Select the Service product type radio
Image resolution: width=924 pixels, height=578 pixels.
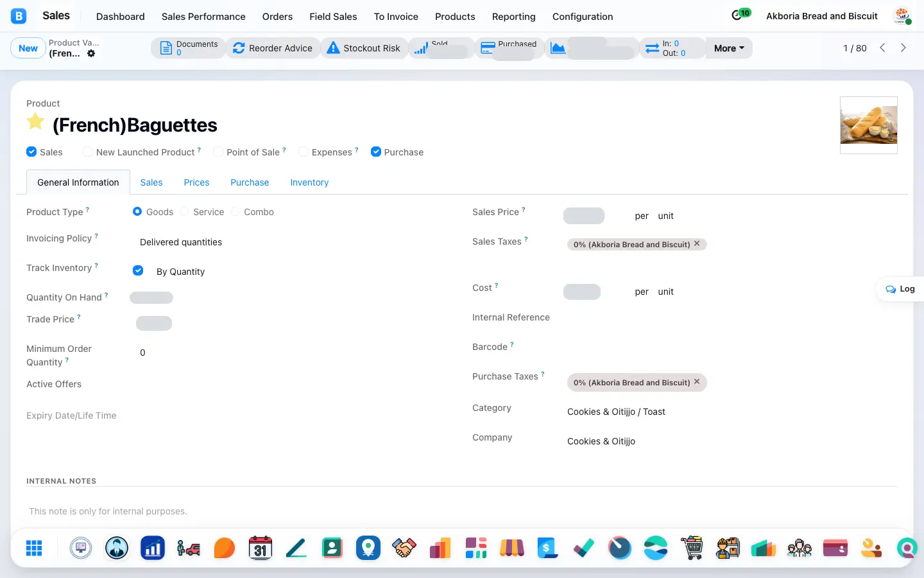[x=185, y=211]
